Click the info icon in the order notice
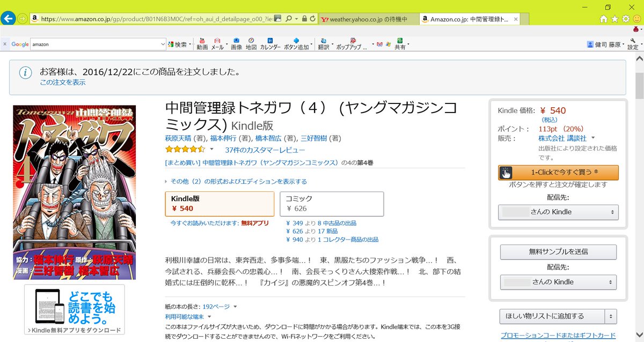 (x=25, y=73)
